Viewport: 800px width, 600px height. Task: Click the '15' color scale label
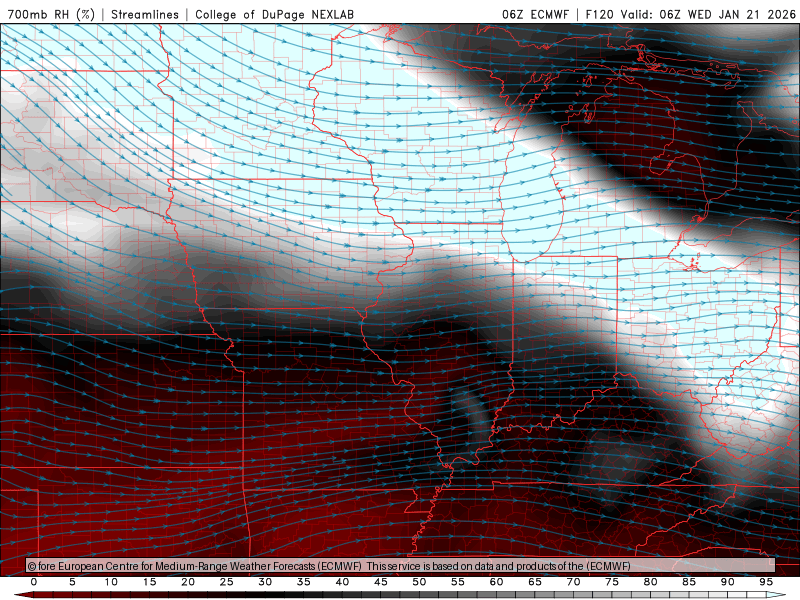[x=149, y=582]
